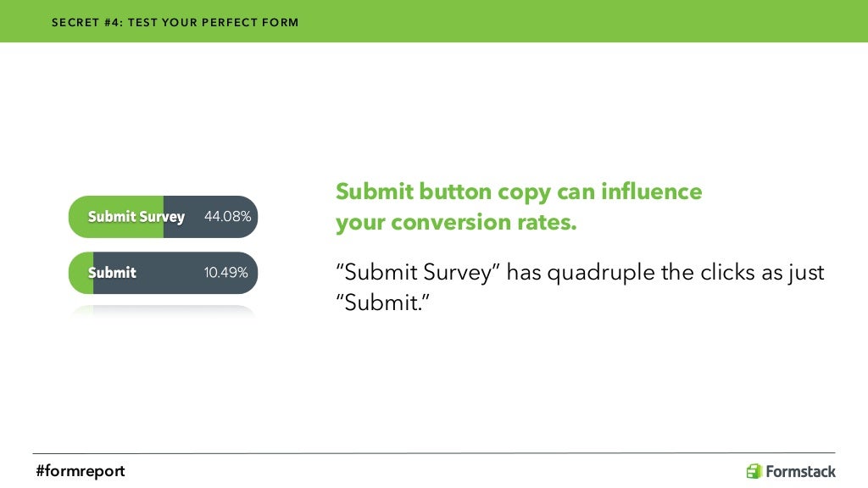868x488 pixels.
Task: Click the footer horizontal divider line
Action: tap(434, 453)
